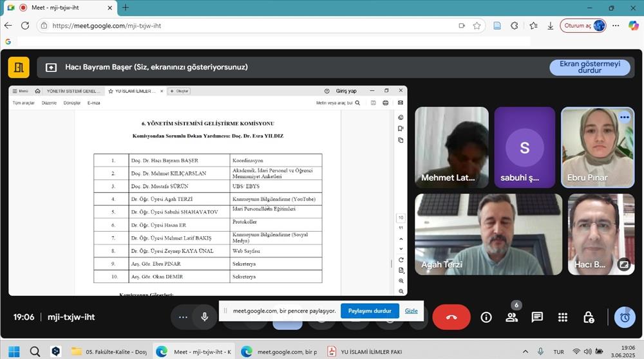Go to PDF viewer home icon
Screen dimensions: 644x359
pos(37,91)
